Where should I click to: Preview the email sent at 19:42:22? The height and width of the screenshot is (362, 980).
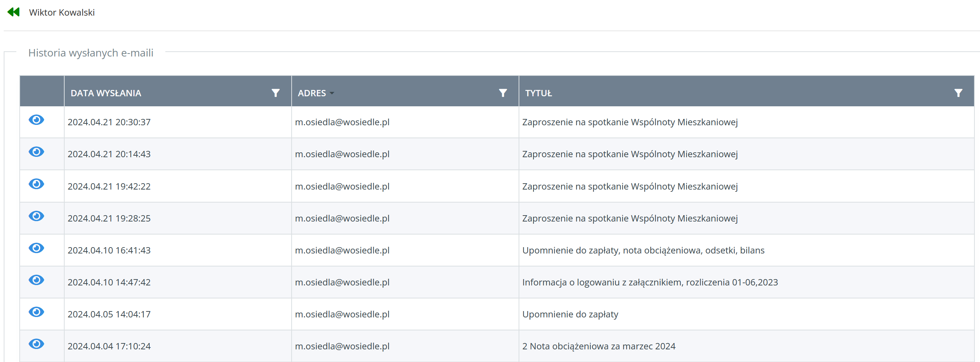tap(36, 184)
